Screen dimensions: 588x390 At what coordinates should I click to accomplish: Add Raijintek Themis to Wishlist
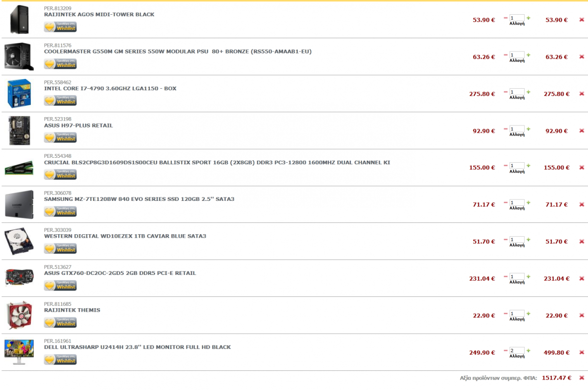click(x=60, y=322)
